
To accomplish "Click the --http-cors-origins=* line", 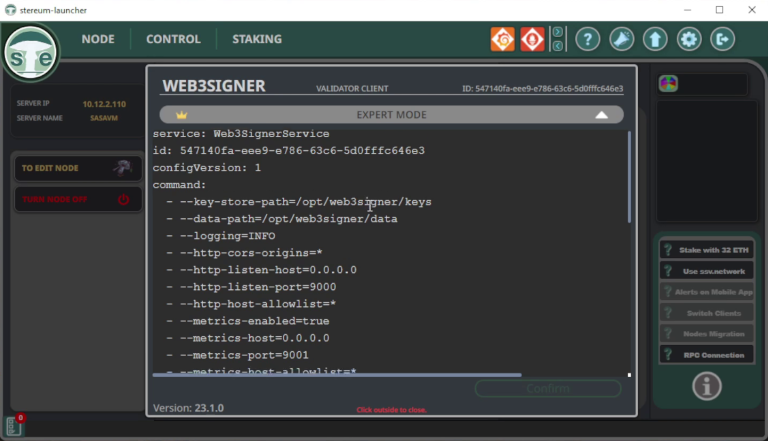I will pos(244,253).
